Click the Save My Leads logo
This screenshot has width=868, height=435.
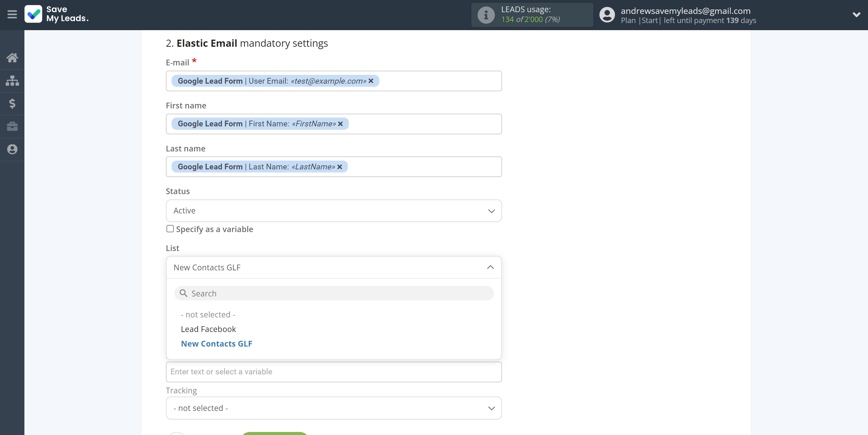[57, 14]
